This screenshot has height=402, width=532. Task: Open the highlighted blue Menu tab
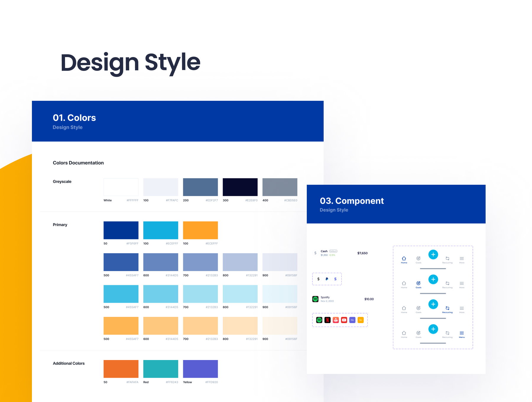click(462, 334)
